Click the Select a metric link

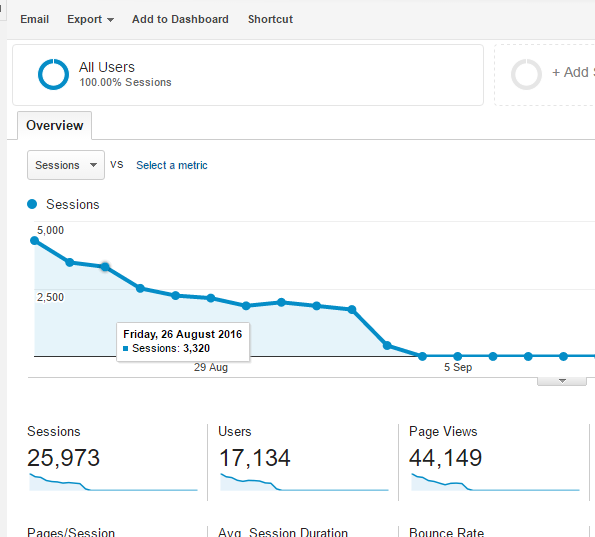[172, 165]
